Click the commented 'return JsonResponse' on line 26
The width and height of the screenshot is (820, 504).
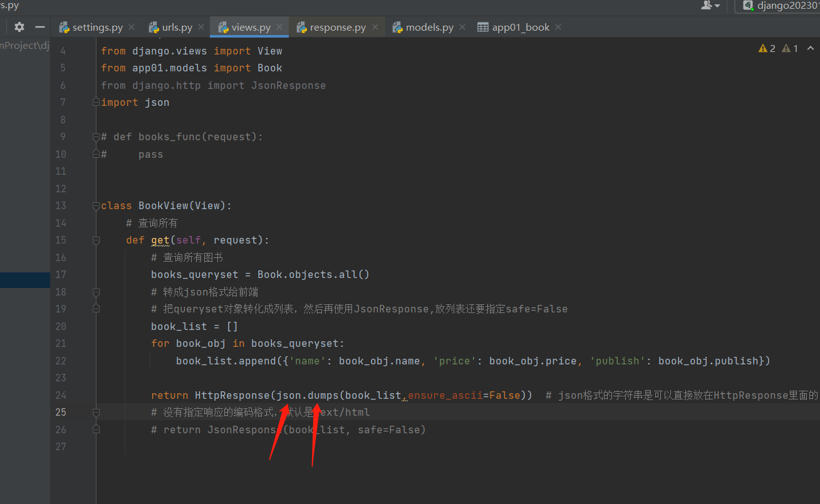point(220,429)
